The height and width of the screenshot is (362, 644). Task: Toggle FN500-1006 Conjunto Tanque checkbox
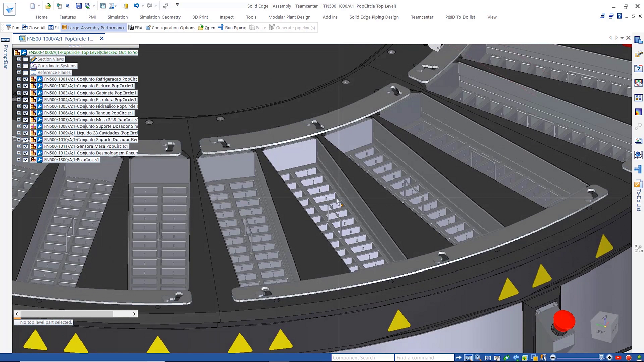tap(26, 113)
